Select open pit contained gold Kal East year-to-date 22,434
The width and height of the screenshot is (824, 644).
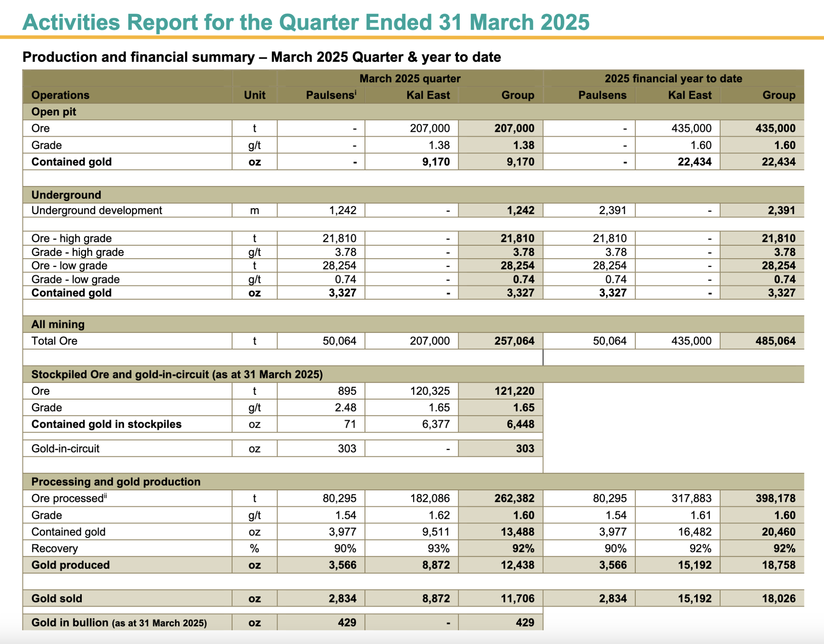[694, 162]
